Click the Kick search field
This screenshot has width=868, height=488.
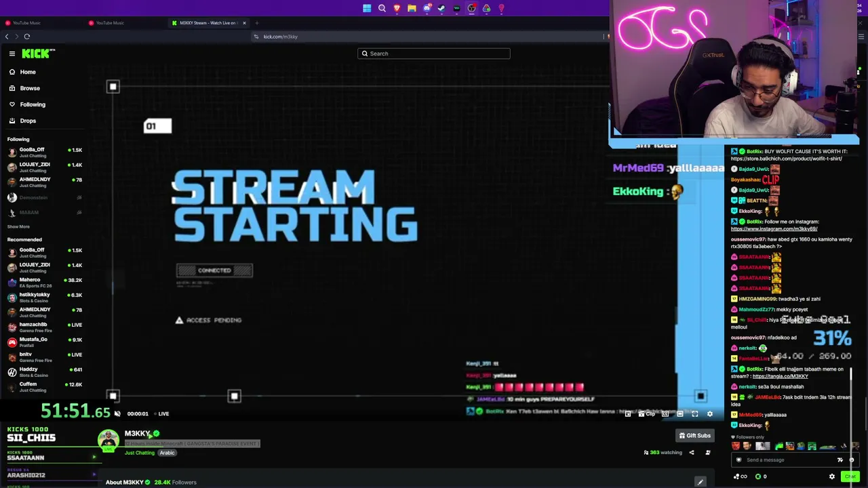[434, 54]
